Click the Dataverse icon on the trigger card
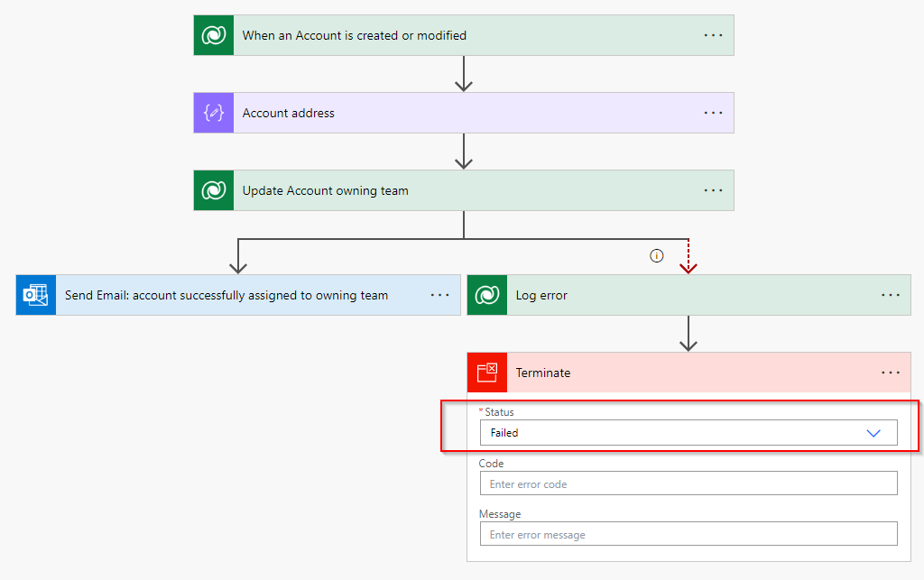The height and width of the screenshot is (580, 924). 214,35
